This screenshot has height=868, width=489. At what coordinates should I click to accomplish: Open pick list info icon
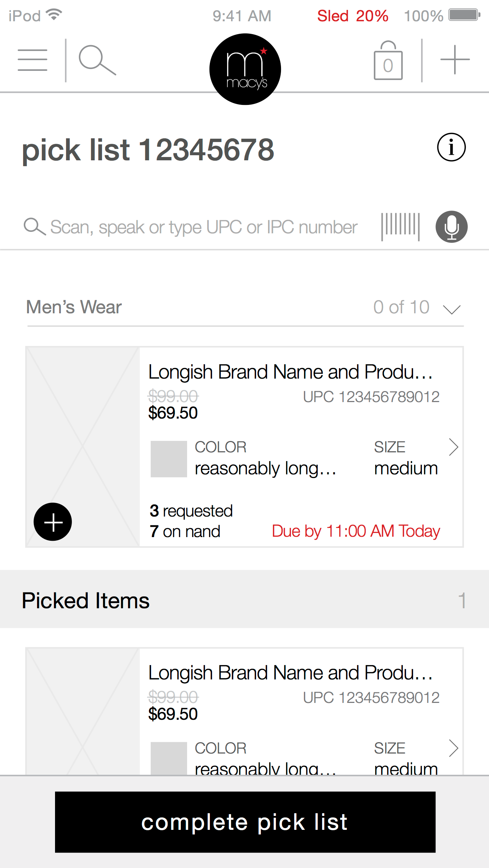click(x=451, y=147)
